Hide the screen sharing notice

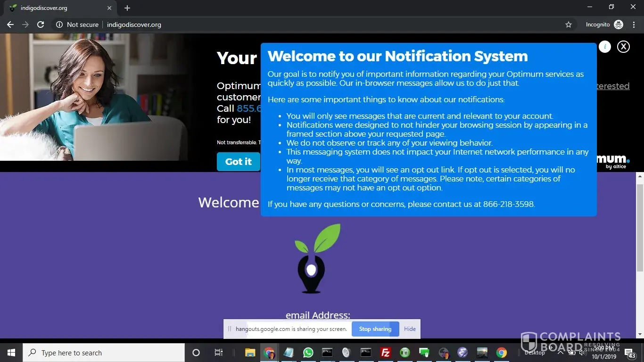(x=410, y=329)
